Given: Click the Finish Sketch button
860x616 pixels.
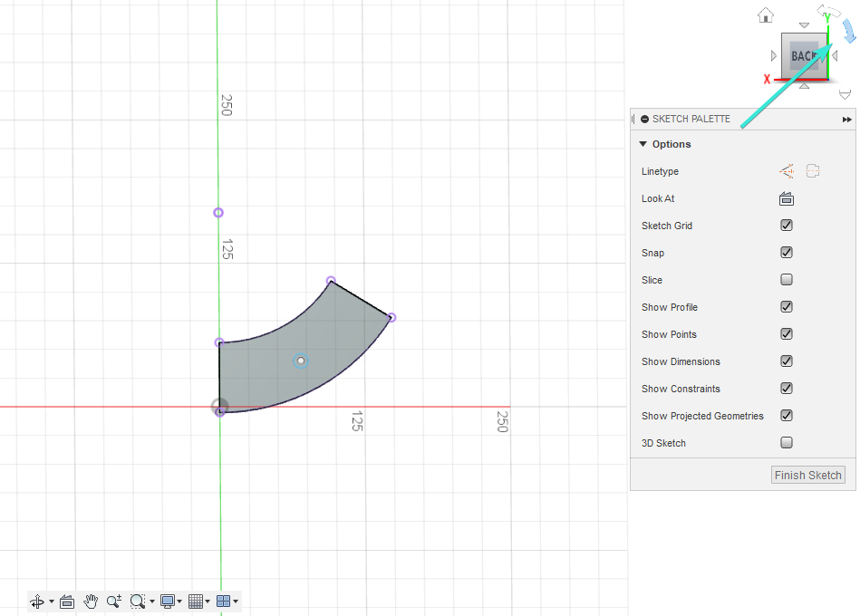Looking at the screenshot, I should click(808, 476).
